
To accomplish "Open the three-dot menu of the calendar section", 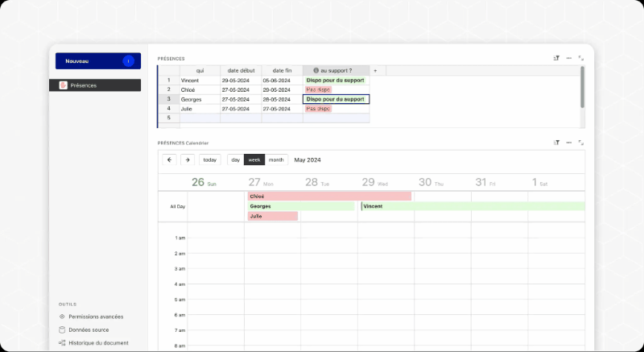I will pyautogui.click(x=569, y=143).
